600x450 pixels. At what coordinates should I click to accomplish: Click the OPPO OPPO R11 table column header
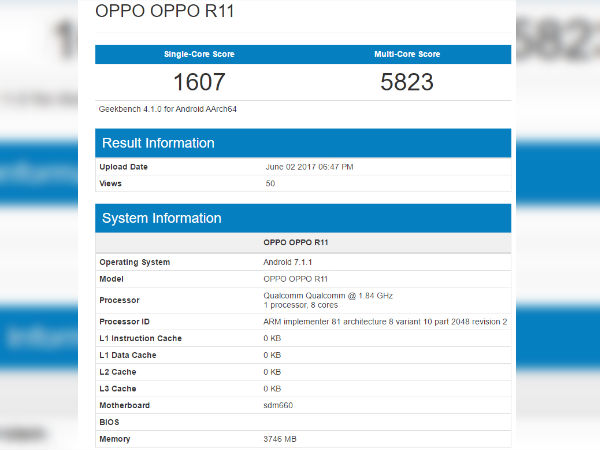(295, 242)
